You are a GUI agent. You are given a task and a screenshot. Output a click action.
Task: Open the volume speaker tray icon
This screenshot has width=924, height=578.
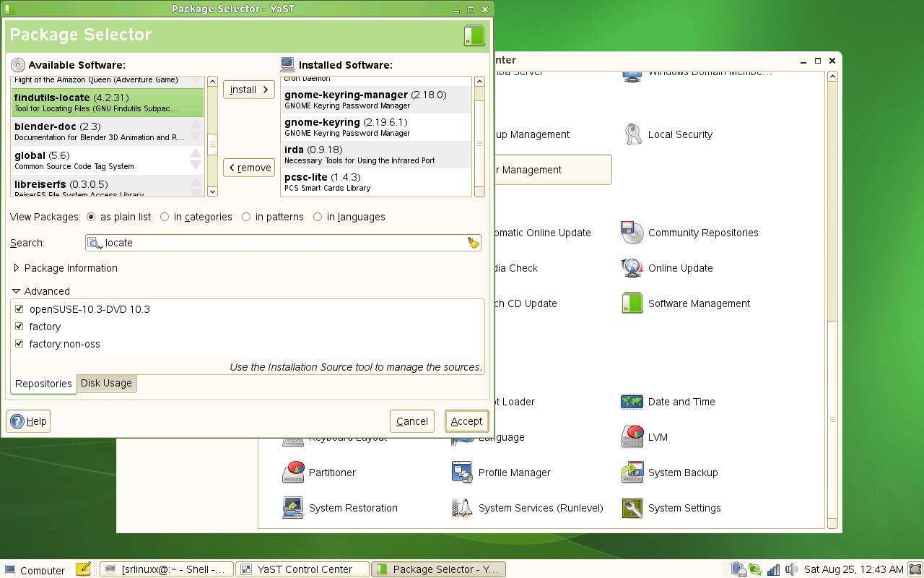click(791, 569)
